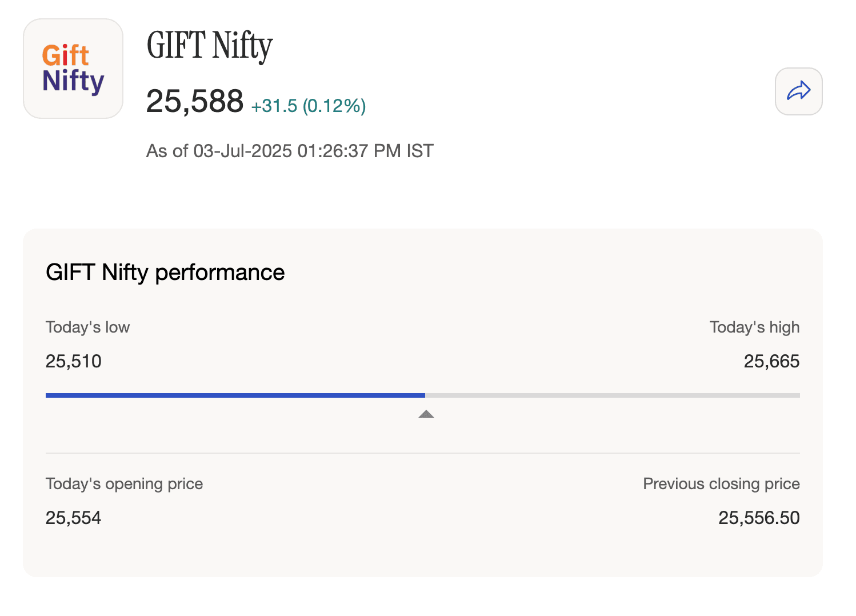This screenshot has height=616, width=856.
Task: Open the share options via the arrow icon
Action: [x=798, y=91]
